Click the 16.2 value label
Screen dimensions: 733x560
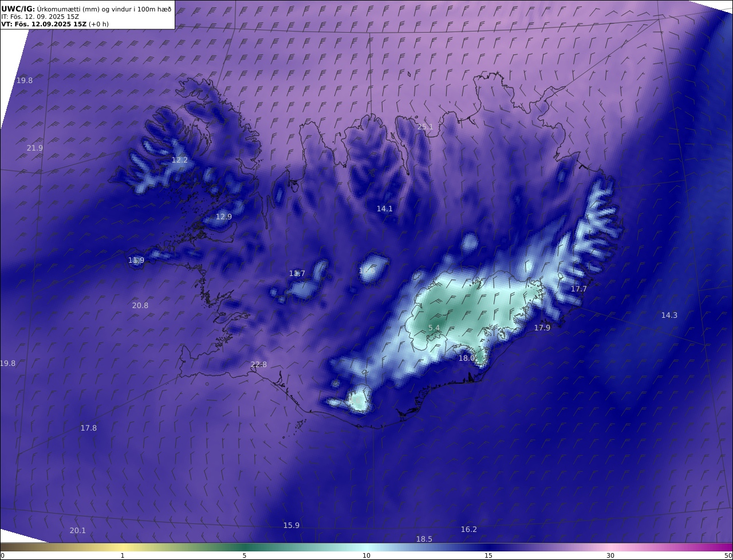tap(469, 529)
